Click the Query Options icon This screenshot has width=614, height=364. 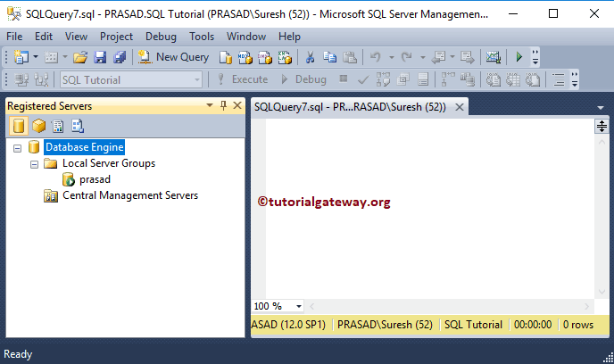coord(403,79)
